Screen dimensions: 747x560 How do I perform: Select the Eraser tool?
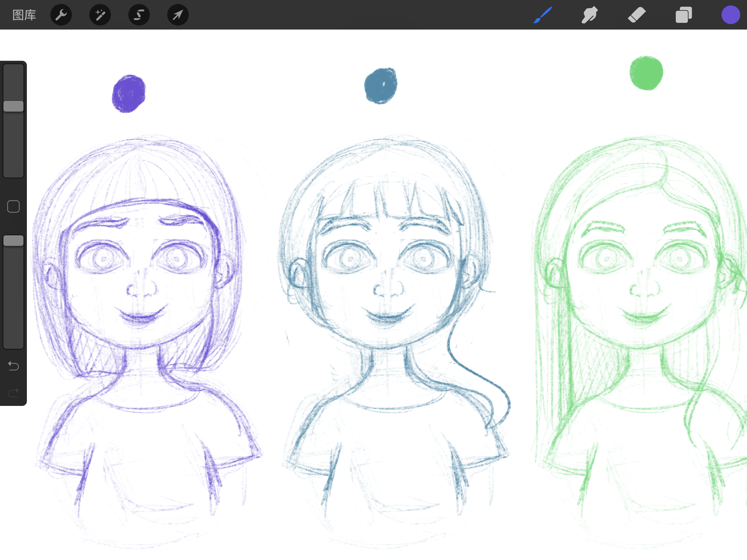tap(636, 15)
